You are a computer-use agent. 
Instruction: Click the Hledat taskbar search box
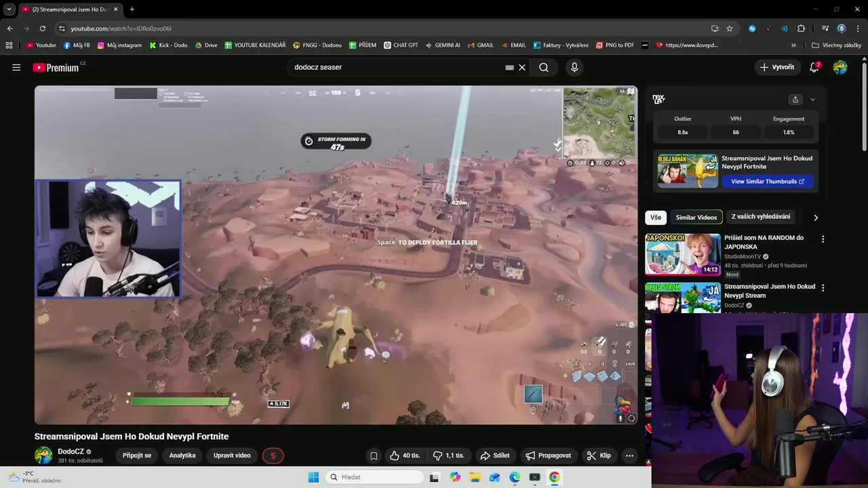click(x=374, y=477)
